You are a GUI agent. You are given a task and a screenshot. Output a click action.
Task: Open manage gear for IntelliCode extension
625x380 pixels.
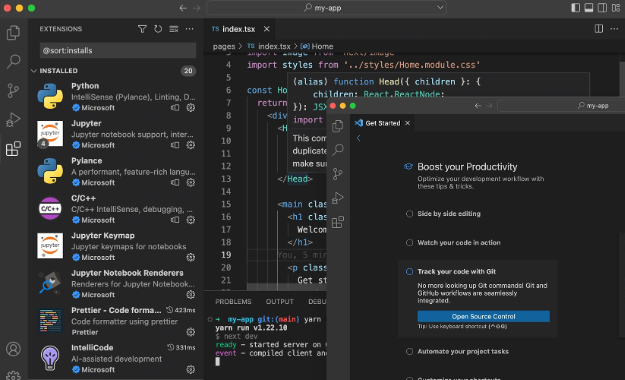click(191, 370)
